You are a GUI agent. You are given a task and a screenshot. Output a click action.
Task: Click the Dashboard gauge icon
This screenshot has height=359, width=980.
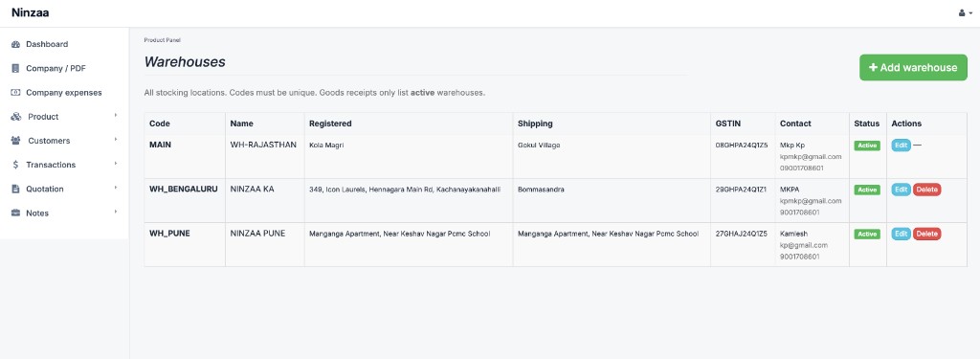[15, 44]
